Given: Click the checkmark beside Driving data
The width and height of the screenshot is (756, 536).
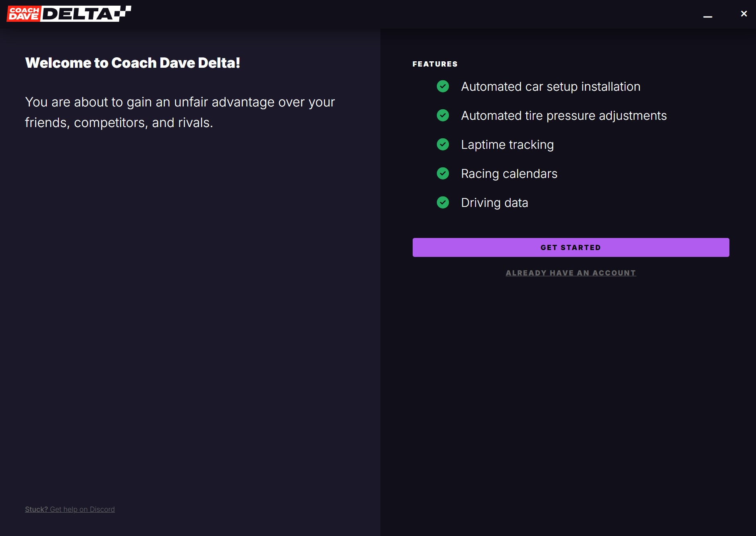Looking at the screenshot, I should [443, 203].
